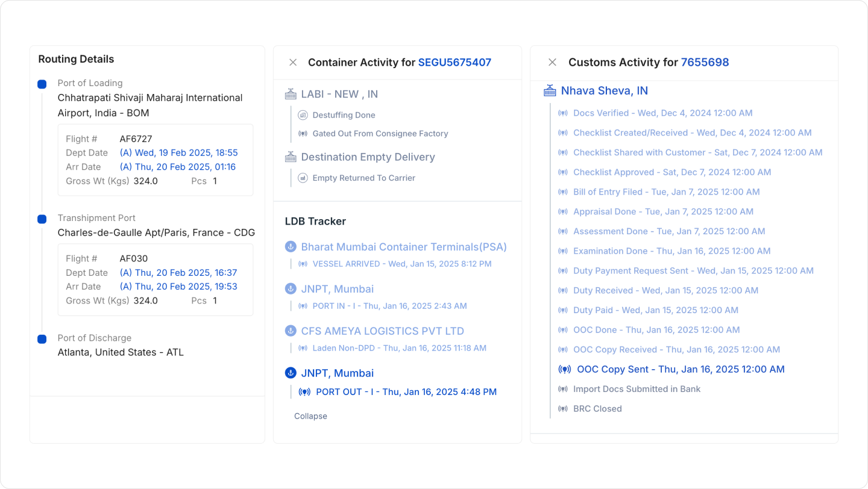Close the Container Activity panel
Image resolution: width=868 pixels, height=489 pixels.
[293, 62]
